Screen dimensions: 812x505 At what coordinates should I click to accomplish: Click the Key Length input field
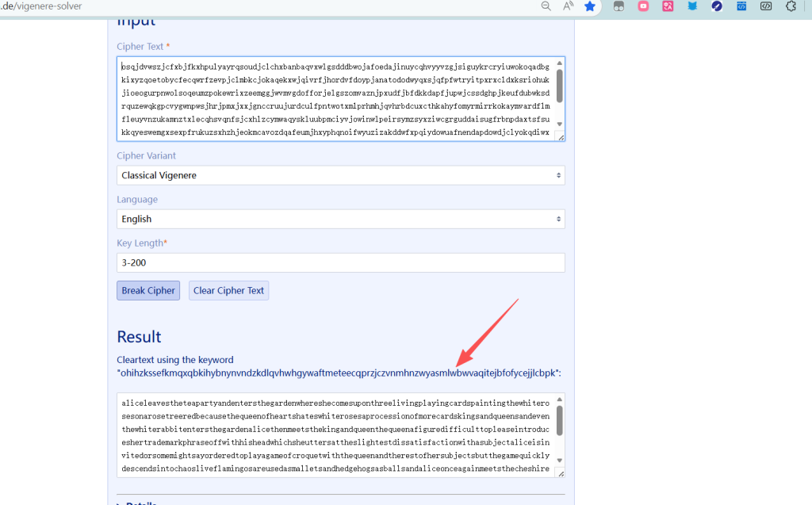click(341, 262)
